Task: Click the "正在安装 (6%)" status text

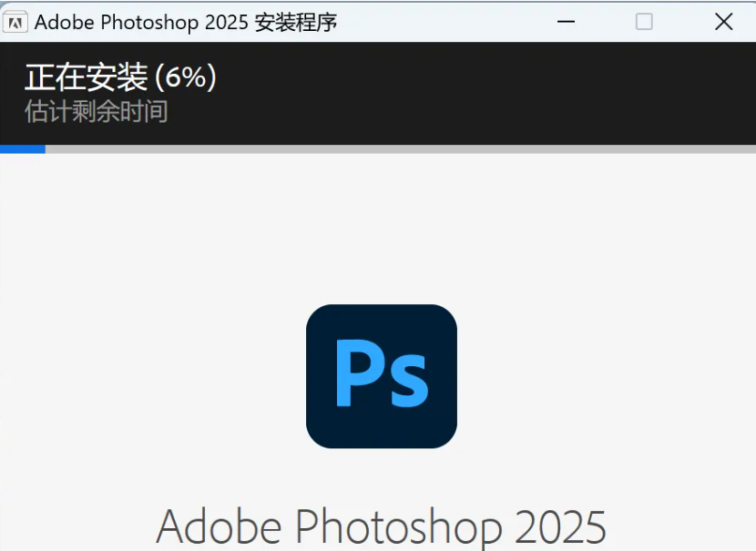Action: 120,77
